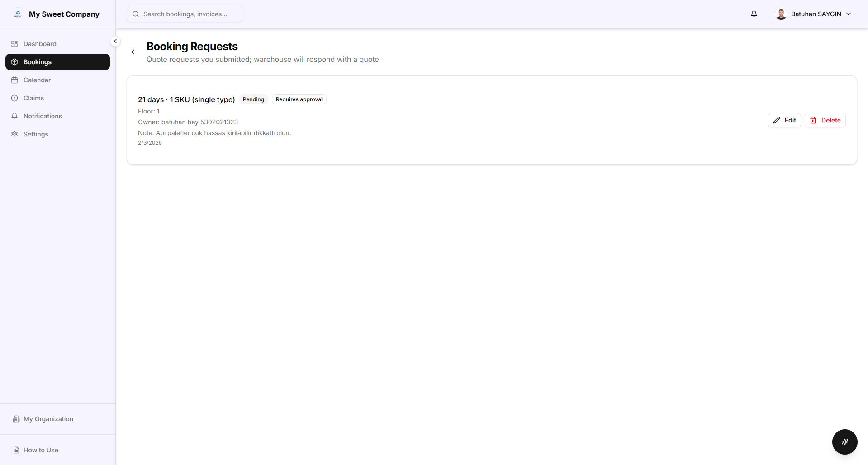Click the Batuhan SAYGIN user name
Image resolution: width=868 pixels, height=465 pixels.
tap(816, 14)
